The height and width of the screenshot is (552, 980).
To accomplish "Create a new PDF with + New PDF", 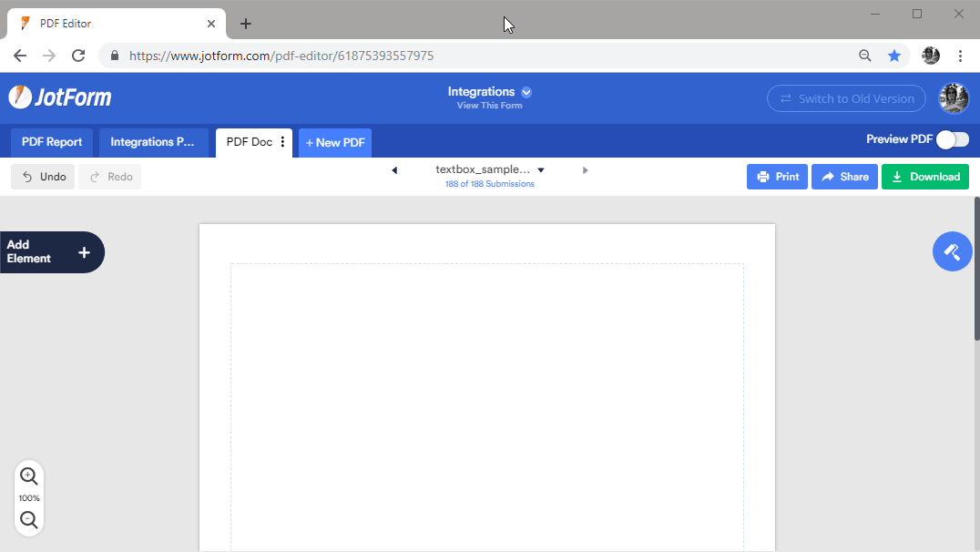I will tap(335, 142).
